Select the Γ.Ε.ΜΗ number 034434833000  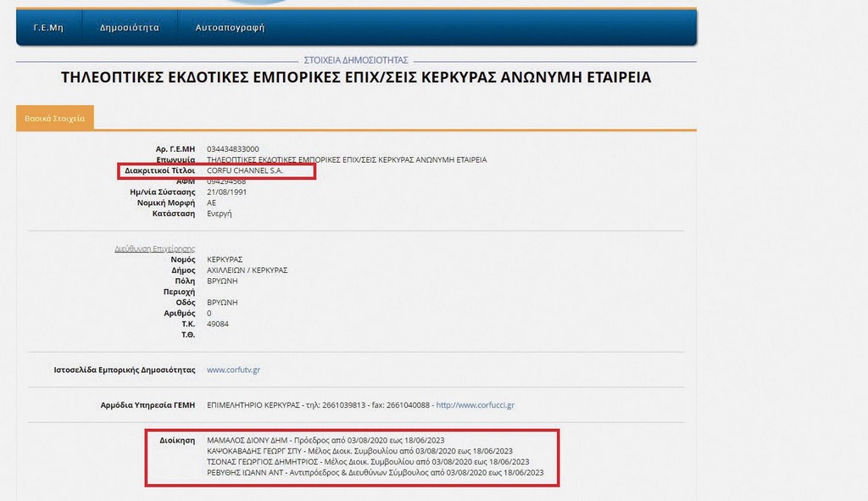[232, 149]
